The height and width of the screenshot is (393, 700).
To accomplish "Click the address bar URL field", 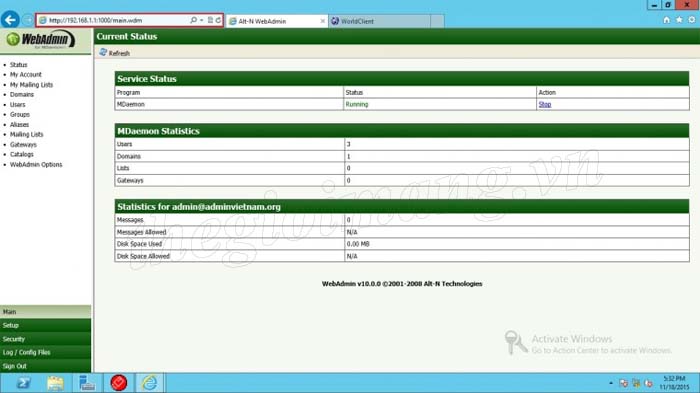I will 114,20.
